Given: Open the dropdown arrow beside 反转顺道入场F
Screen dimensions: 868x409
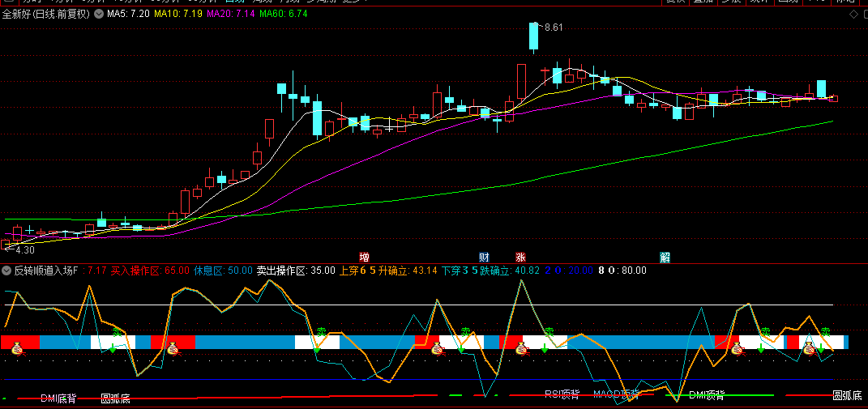Looking at the screenshot, I should [x=7, y=271].
